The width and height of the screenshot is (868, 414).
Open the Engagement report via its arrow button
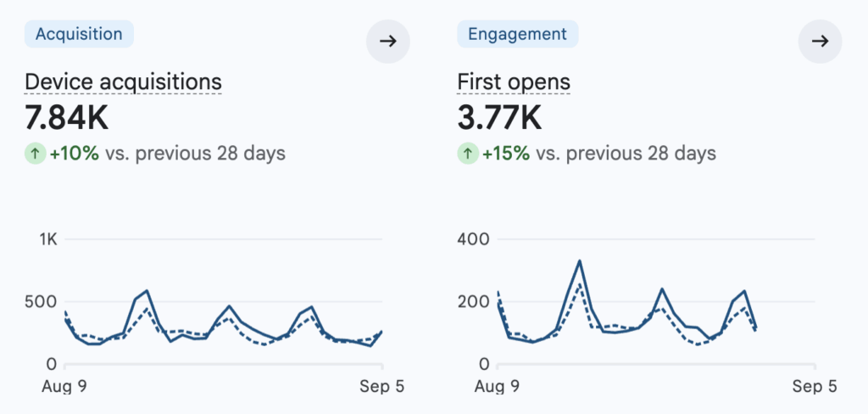[820, 41]
